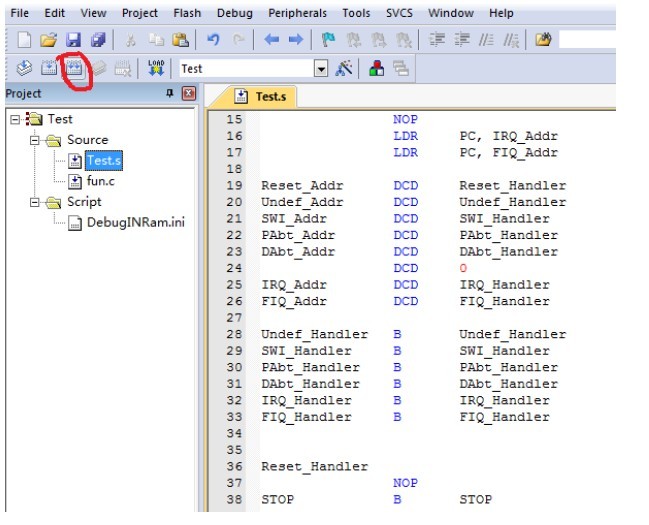Open the Test target selection dropdown
Image resolution: width=649 pixels, height=525 pixels.
[x=321, y=69]
